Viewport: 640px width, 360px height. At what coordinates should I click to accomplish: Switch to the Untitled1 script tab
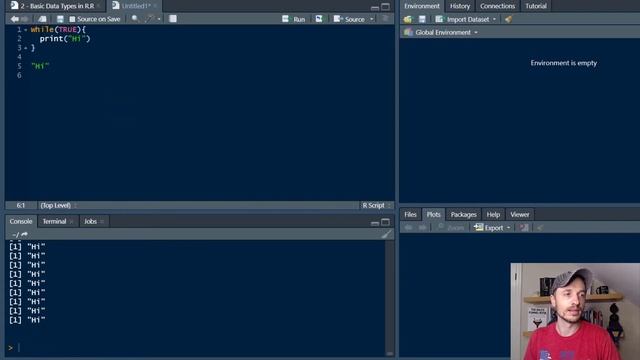[136, 6]
